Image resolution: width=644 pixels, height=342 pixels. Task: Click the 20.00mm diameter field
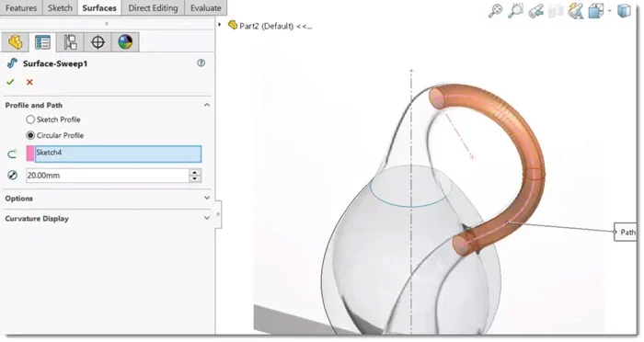(x=108, y=176)
